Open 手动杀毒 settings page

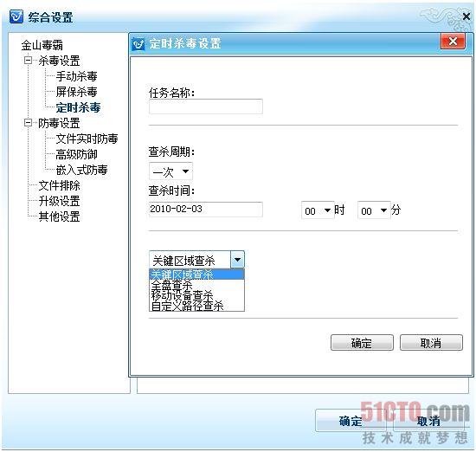[76, 76]
